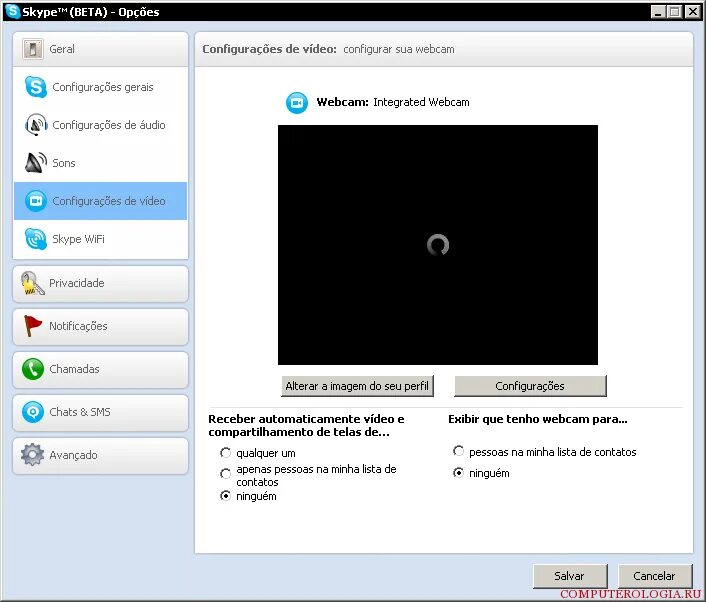Image resolution: width=706 pixels, height=602 pixels.
Task: Open Skype WiFi settings
Action: coord(100,239)
